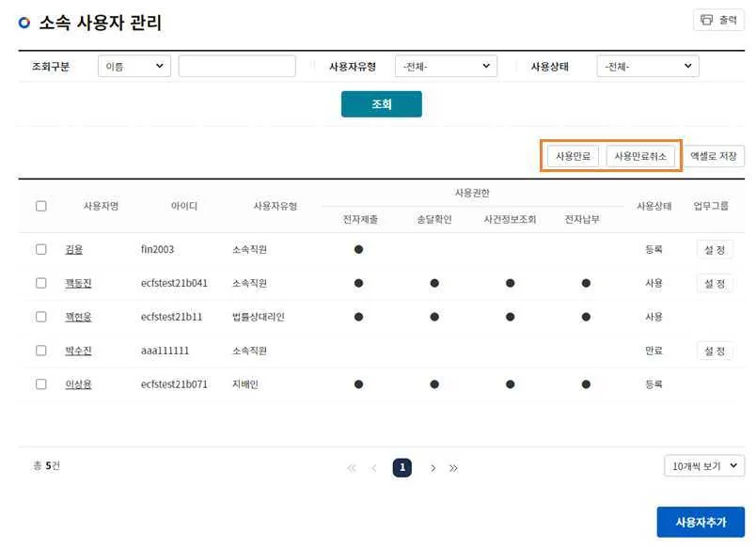756x547 pixels.
Task: Open user name link for ecfstest21b041
Action: tap(78, 284)
